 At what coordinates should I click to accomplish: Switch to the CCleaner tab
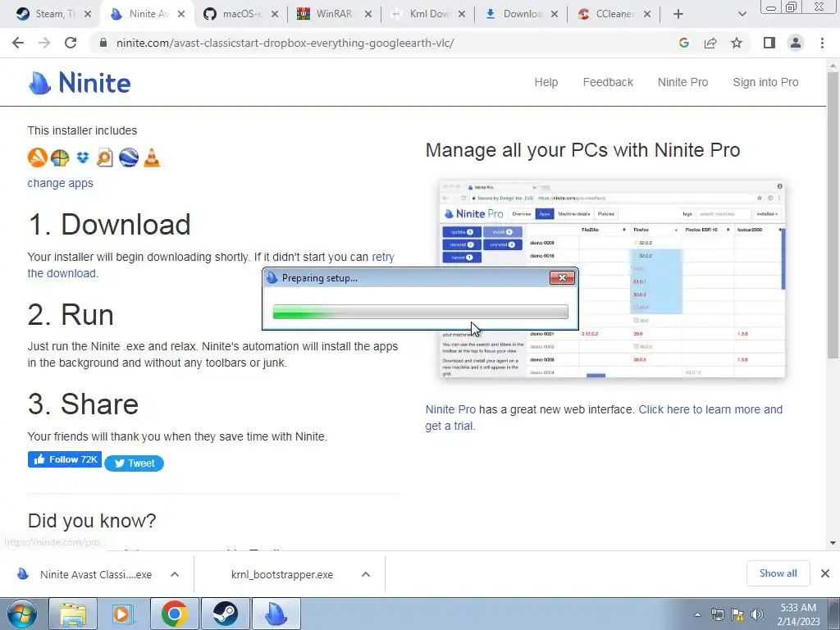pyautogui.click(x=614, y=14)
